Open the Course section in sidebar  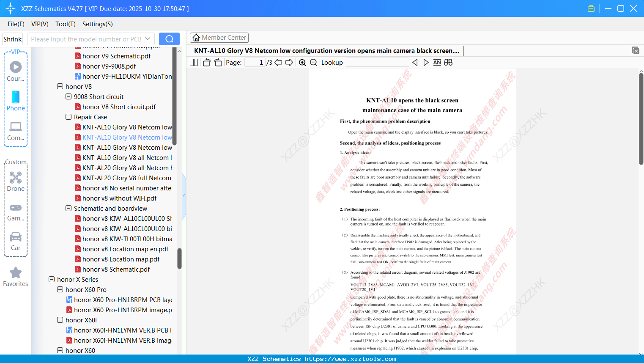click(16, 71)
